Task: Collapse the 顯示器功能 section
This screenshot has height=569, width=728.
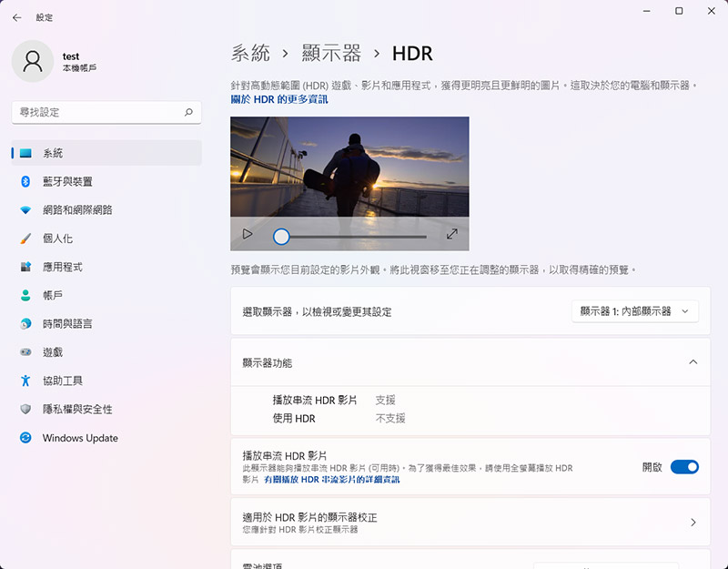Action: (x=693, y=361)
